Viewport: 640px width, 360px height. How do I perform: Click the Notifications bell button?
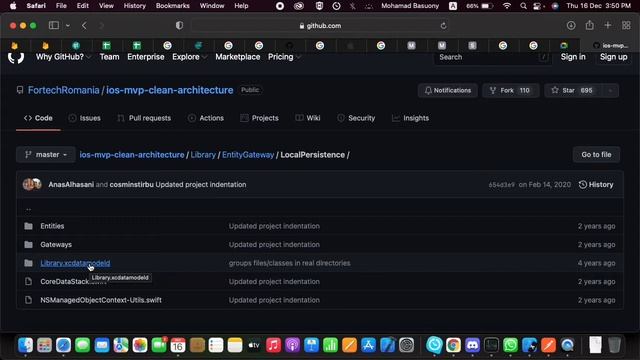[x=448, y=90]
